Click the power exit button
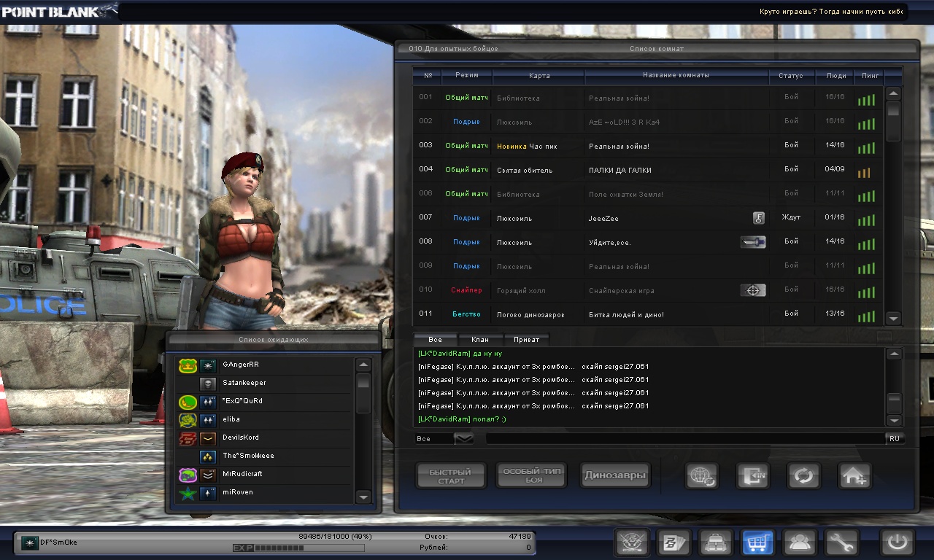 tap(897, 542)
